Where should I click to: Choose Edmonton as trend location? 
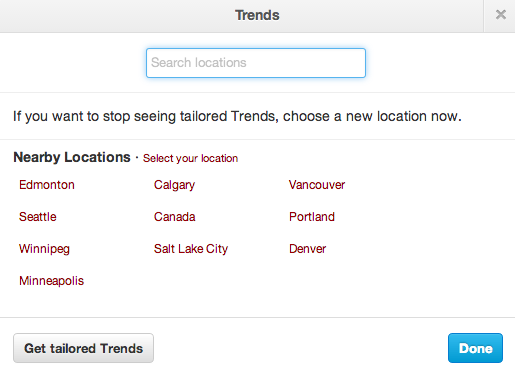pos(47,185)
